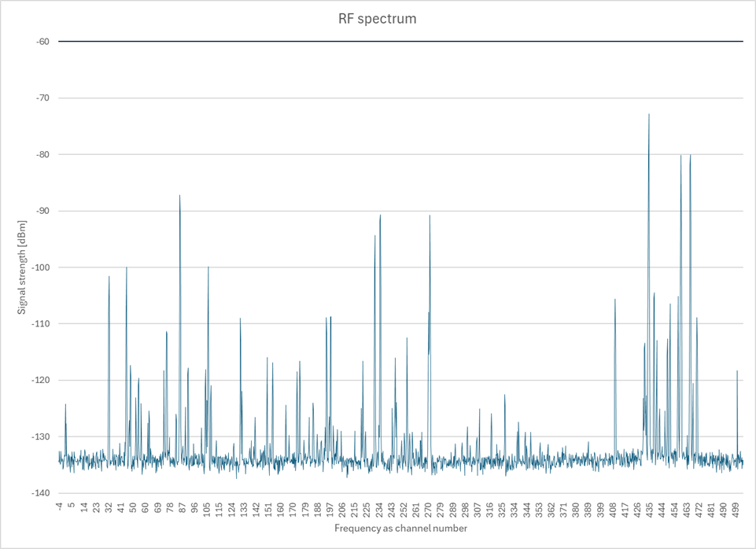Click the -4 channel label on horizontal axis

point(59,506)
